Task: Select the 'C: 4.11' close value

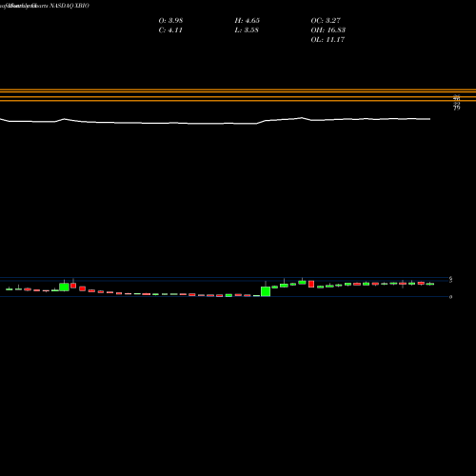Action: click(x=170, y=30)
